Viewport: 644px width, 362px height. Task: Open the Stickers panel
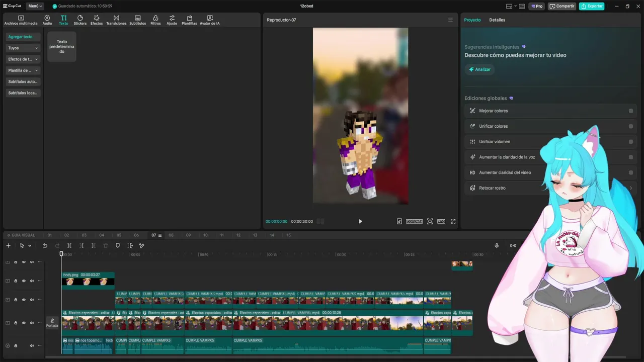(80, 20)
